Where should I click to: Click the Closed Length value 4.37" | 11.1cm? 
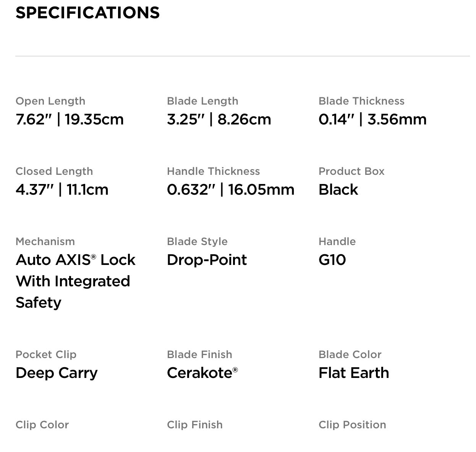[x=62, y=190]
